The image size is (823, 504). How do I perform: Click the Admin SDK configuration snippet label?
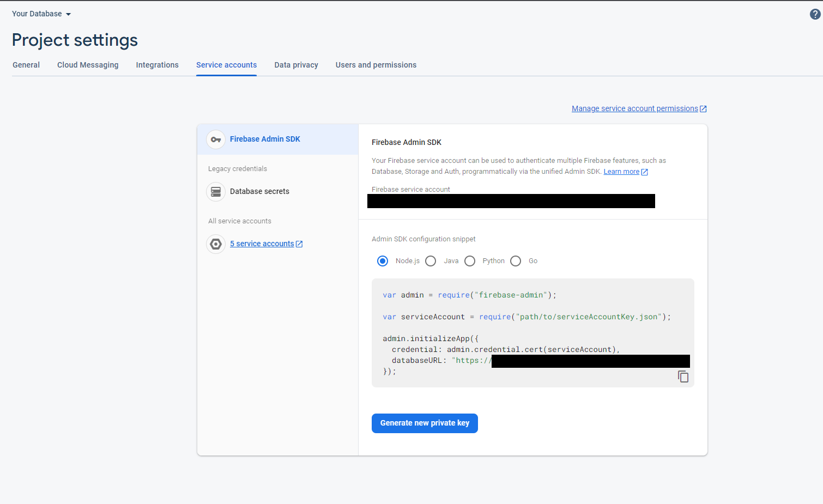tap(423, 239)
